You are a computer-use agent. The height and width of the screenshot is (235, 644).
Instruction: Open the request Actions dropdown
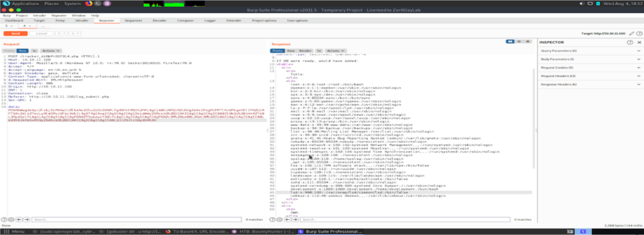pos(52,50)
